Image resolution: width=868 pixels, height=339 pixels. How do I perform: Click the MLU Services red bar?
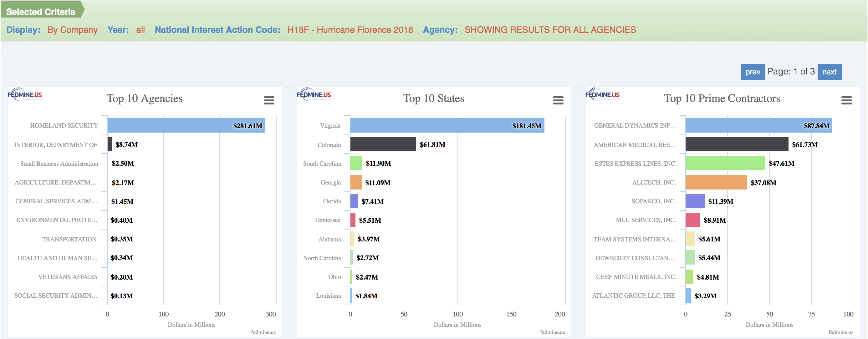coord(693,220)
